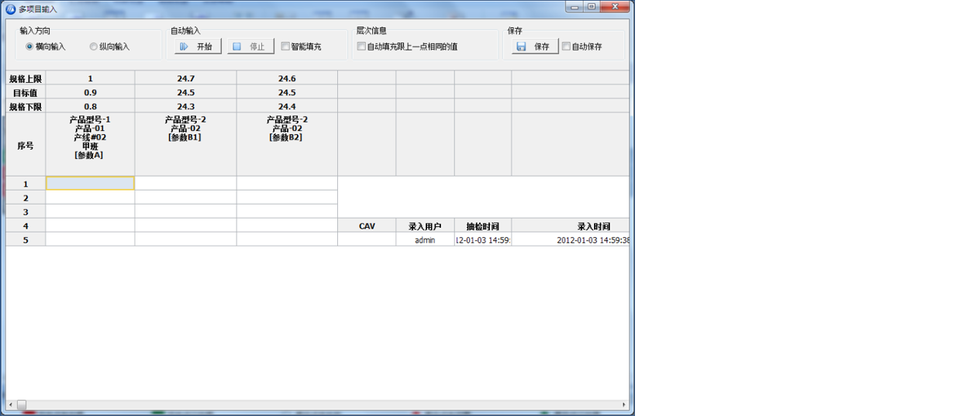Click horizontal scrollbar right arrow
The image size is (980, 416).
click(624, 404)
